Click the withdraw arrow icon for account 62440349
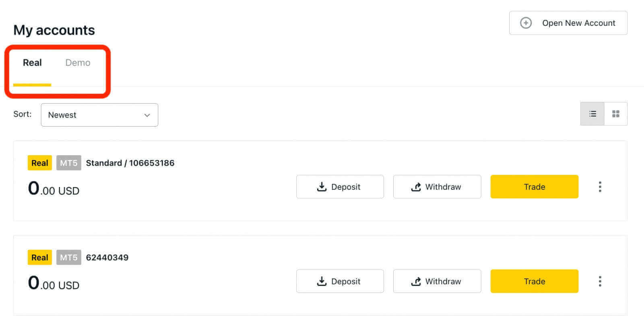644x322 pixels. click(x=416, y=281)
